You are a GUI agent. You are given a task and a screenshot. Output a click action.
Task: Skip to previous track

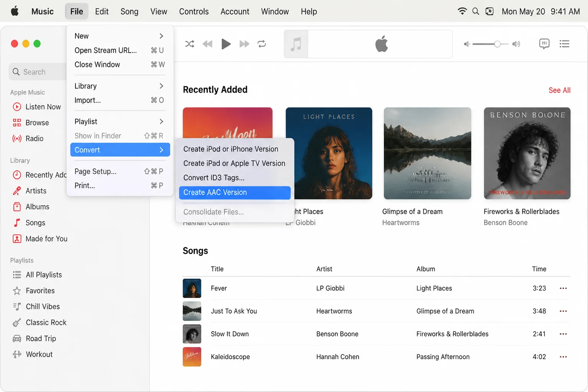pos(207,44)
